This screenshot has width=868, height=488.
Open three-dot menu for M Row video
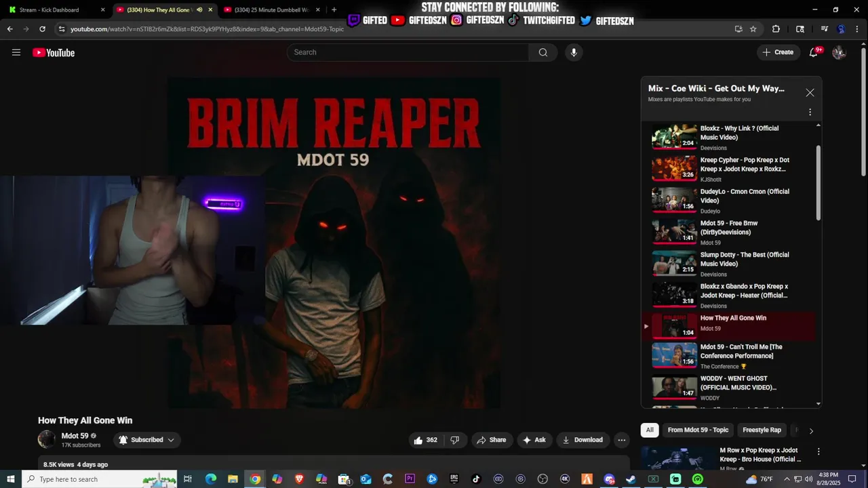click(818, 451)
